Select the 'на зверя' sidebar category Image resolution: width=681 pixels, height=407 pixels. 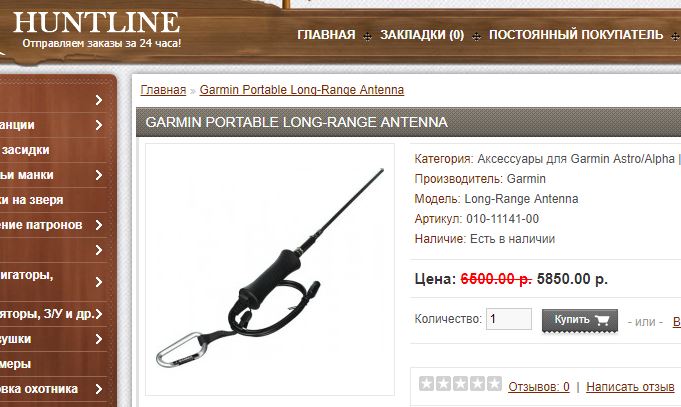[31, 200]
